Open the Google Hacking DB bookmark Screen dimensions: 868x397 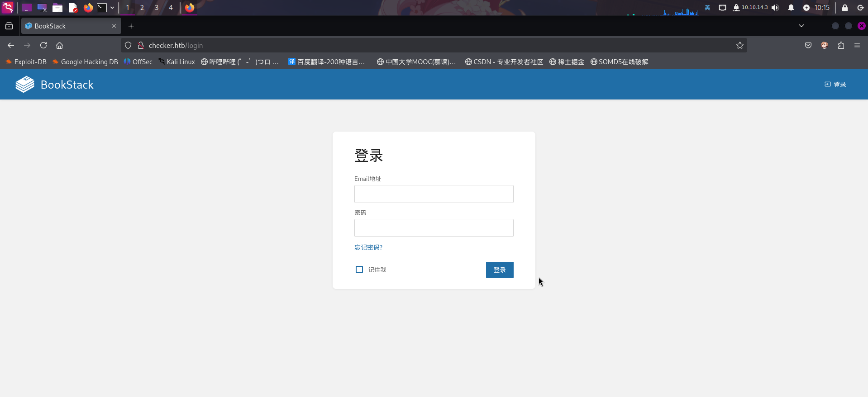pos(85,62)
